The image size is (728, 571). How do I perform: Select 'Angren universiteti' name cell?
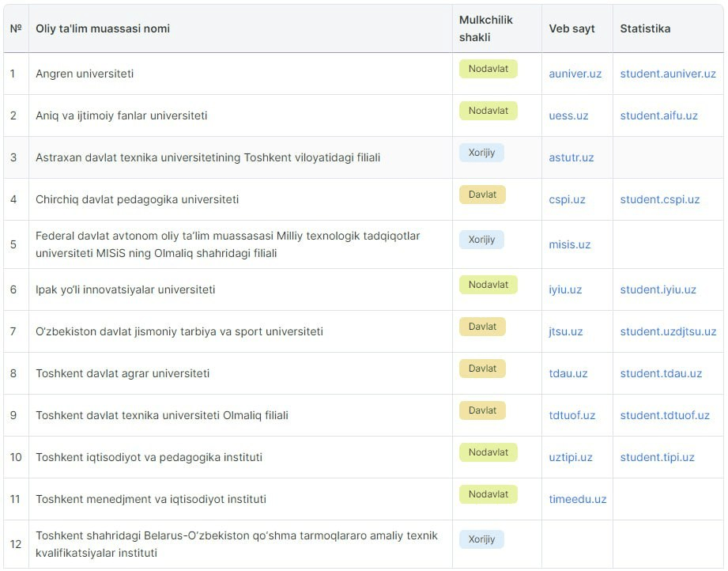[240, 74]
